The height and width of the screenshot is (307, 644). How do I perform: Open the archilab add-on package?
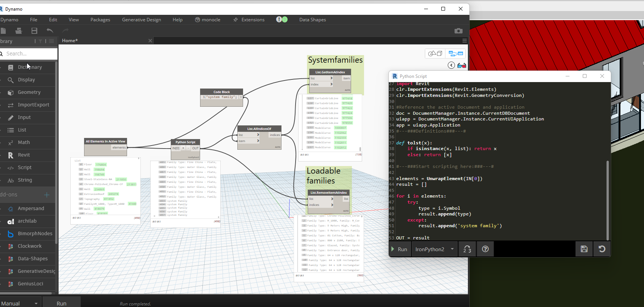(x=28, y=221)
